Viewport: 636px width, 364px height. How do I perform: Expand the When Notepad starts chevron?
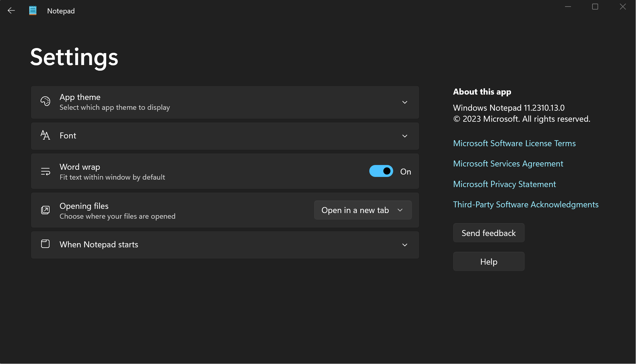(x=405, y=245)
